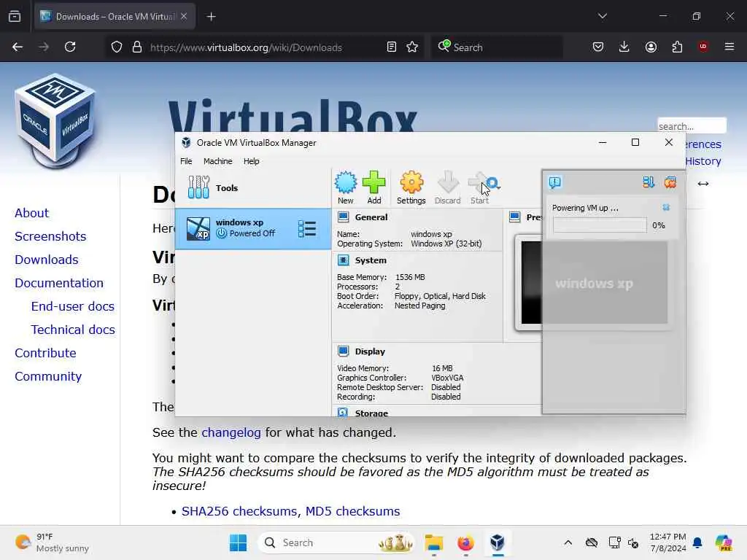Click the tracking protection shield icon
The width and height of the screenshot is (747, 560).
click(x=117, y=47)
